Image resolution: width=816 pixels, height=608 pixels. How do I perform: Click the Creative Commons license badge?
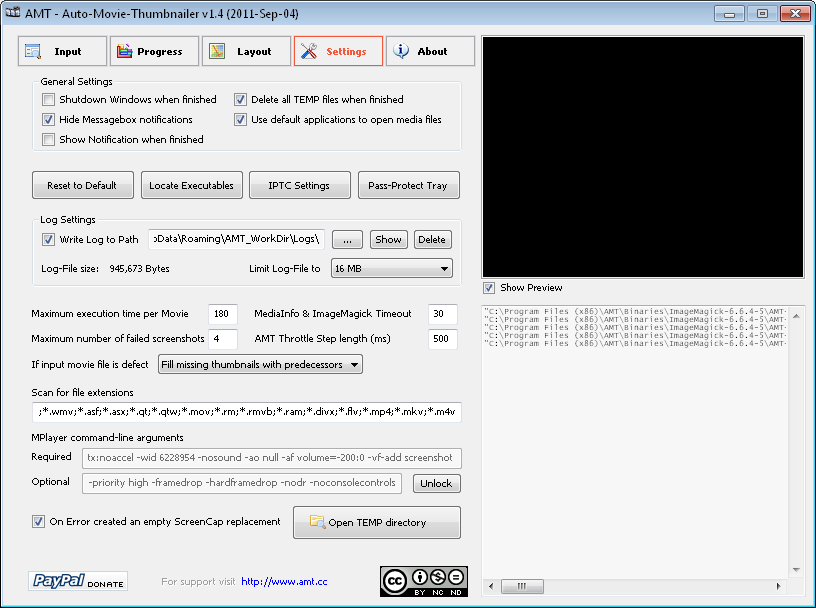click(424, 581)
